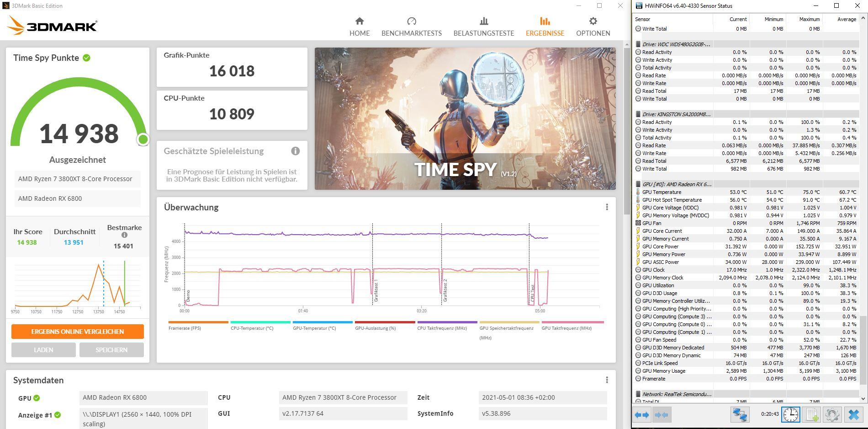The height and width of the screenshot is (429, 868).
Task: Click the thermometer icon beside GPU Temperature
Action: [x=638, y=192]
